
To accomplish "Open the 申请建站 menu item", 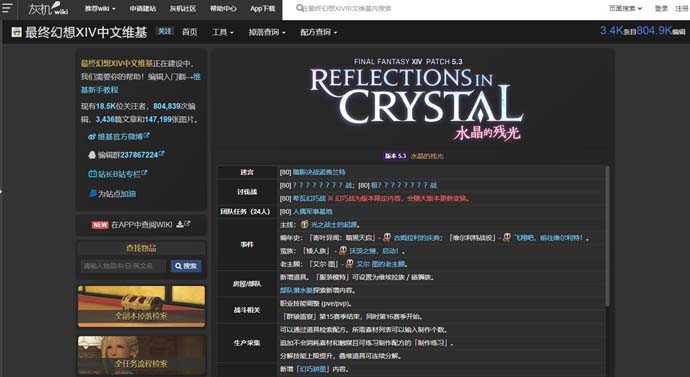I will pos(143,8).
